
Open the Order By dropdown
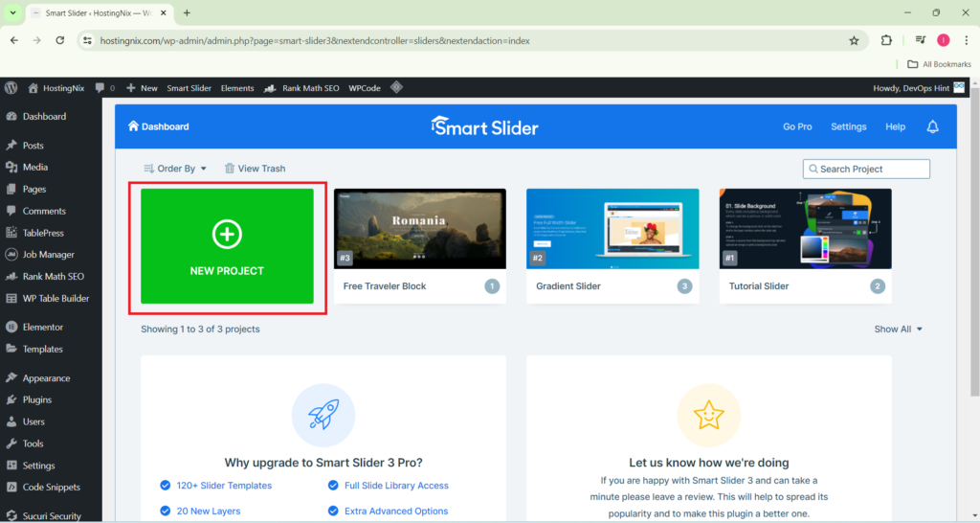point(175,169)
